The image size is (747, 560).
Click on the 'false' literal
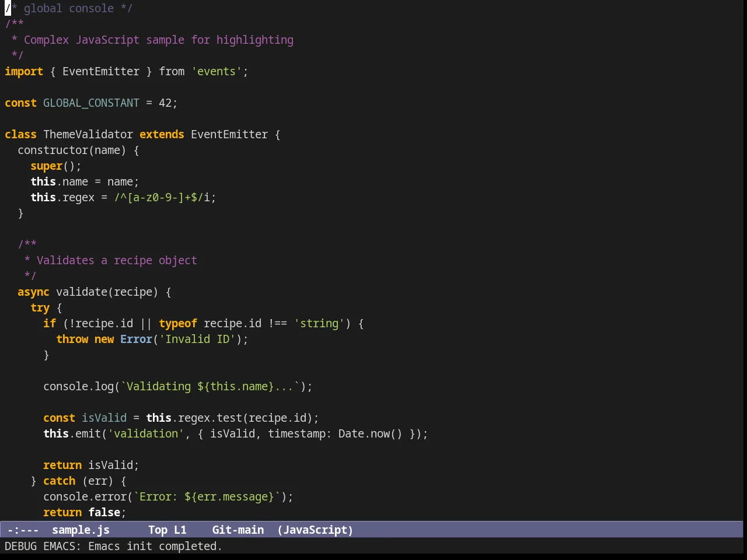point(104,512)
